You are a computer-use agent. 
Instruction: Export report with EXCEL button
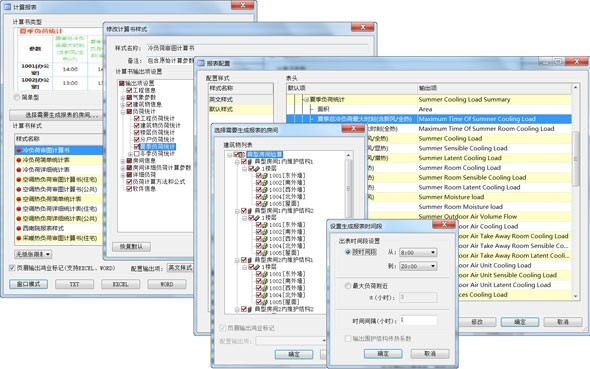120,284
